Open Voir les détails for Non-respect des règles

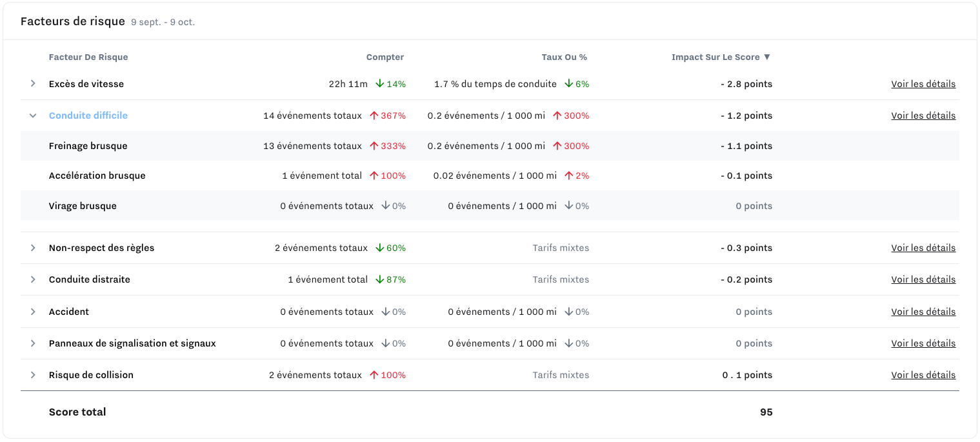[x=923, y=248]
